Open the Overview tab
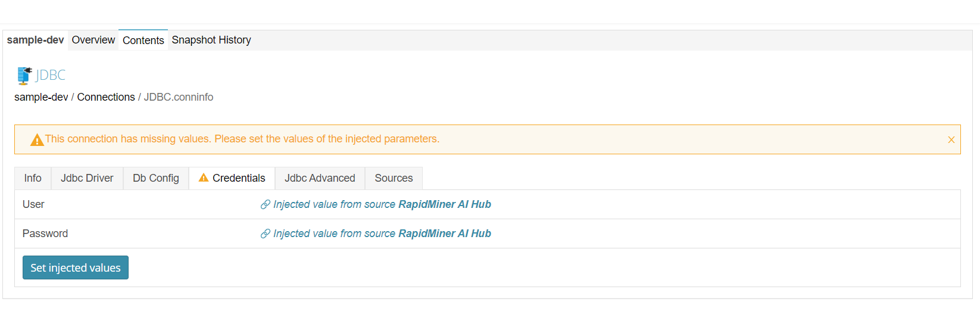980x336 pixels. [x=93, y=40]
